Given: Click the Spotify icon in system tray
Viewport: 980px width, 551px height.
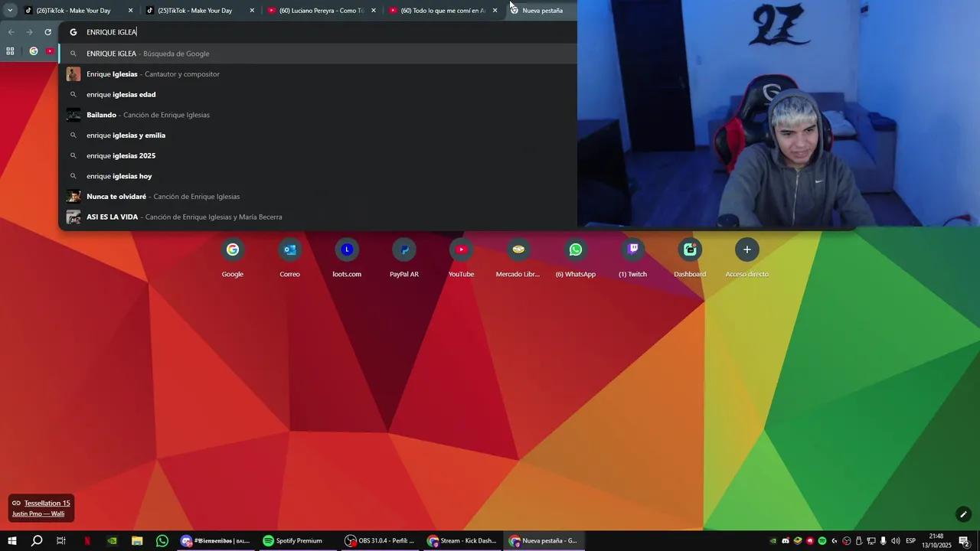Looking at the screenshot, I should [x=822, y=541].
